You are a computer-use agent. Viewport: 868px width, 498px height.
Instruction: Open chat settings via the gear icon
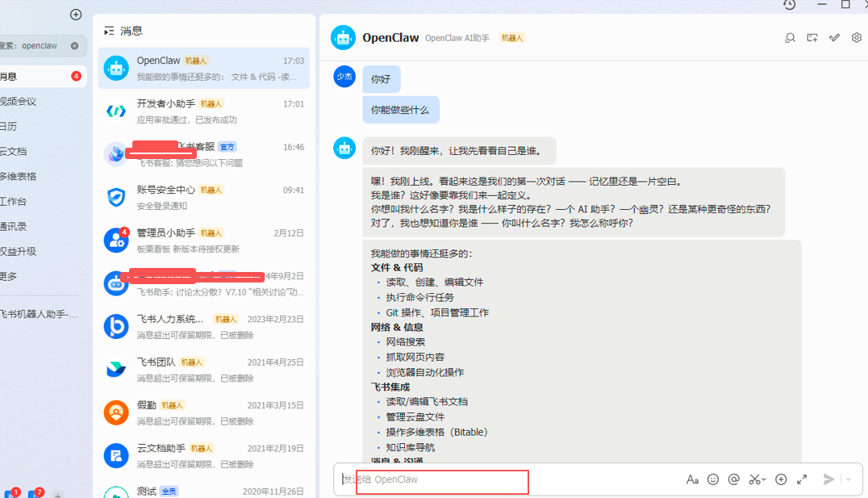(856, 37)
